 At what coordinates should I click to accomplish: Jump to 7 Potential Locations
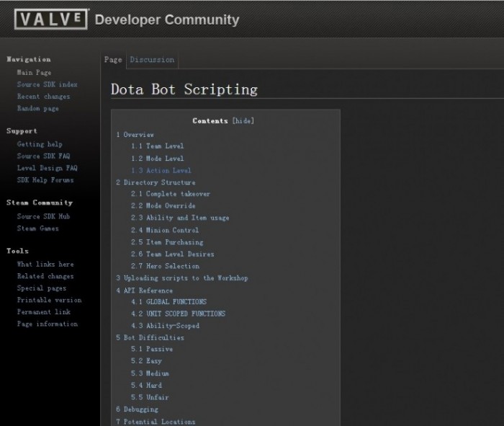156,422
